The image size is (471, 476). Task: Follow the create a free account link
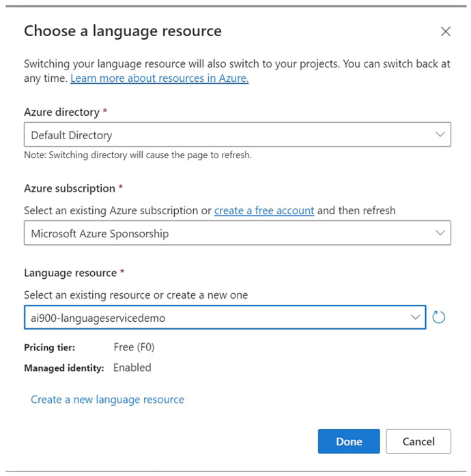tap(264, 210)
